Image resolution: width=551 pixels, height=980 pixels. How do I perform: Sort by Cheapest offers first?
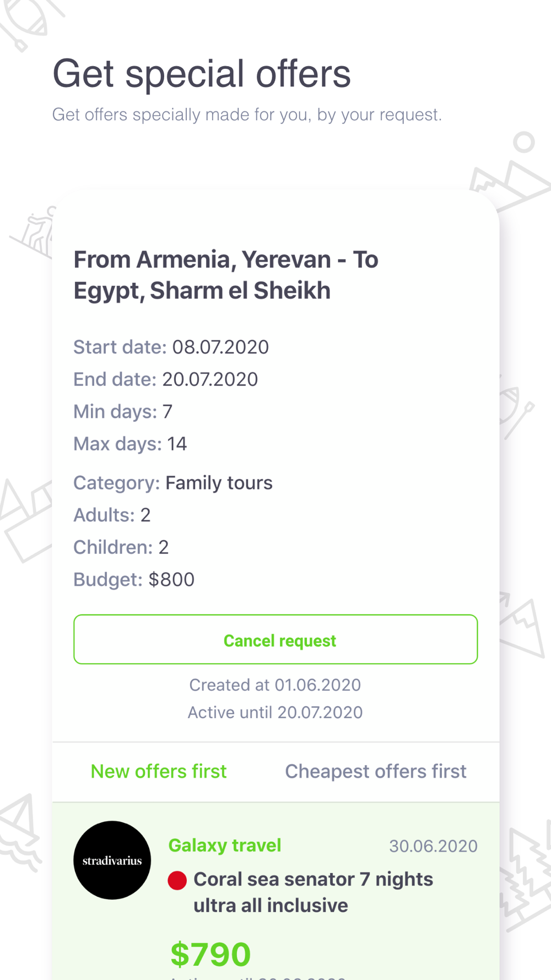376,771
